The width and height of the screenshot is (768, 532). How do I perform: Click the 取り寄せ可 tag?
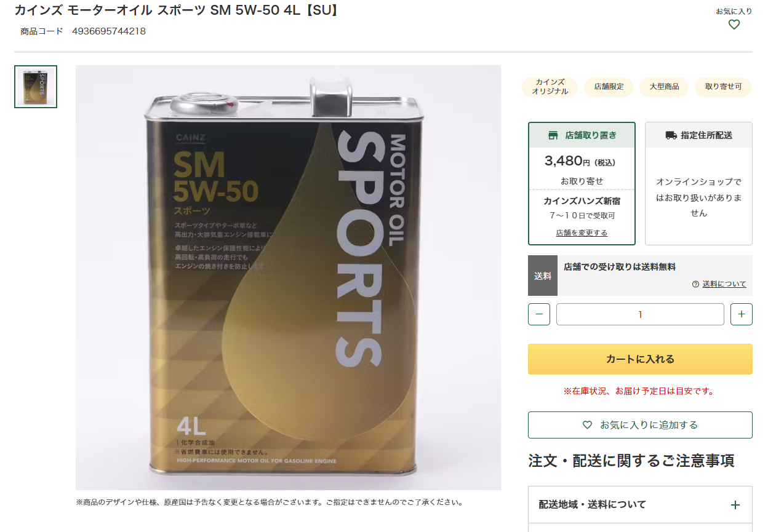pyautogui.click(x=723, y=87)
